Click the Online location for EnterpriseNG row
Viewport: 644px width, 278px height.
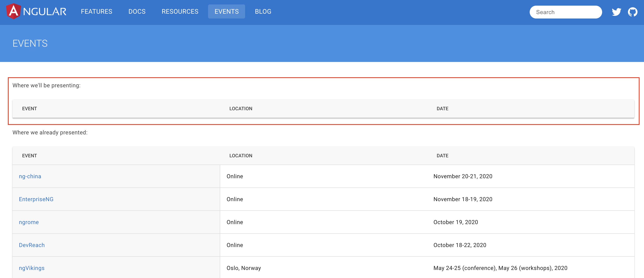235,199
